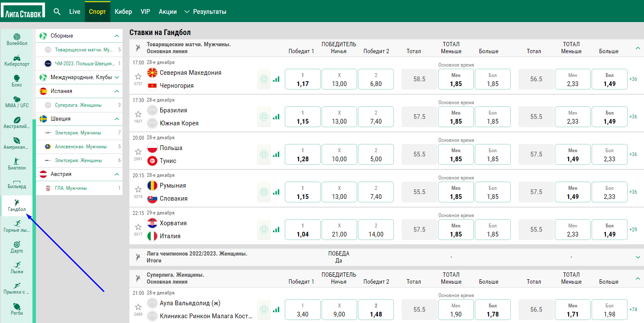Star the Румыния – Словакия match
The width and height of the screenshot is (644, 323).
(x=138, y=189)
